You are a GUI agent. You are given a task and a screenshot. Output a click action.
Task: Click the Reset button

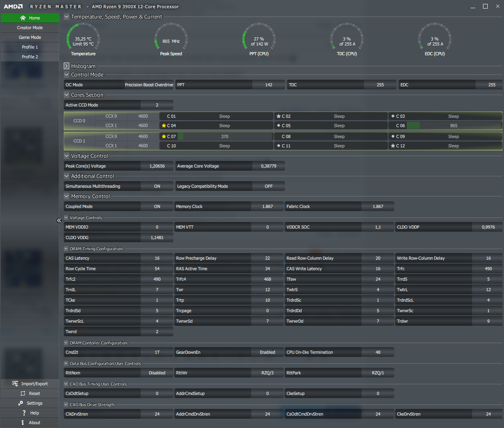(x=30, y=393)
